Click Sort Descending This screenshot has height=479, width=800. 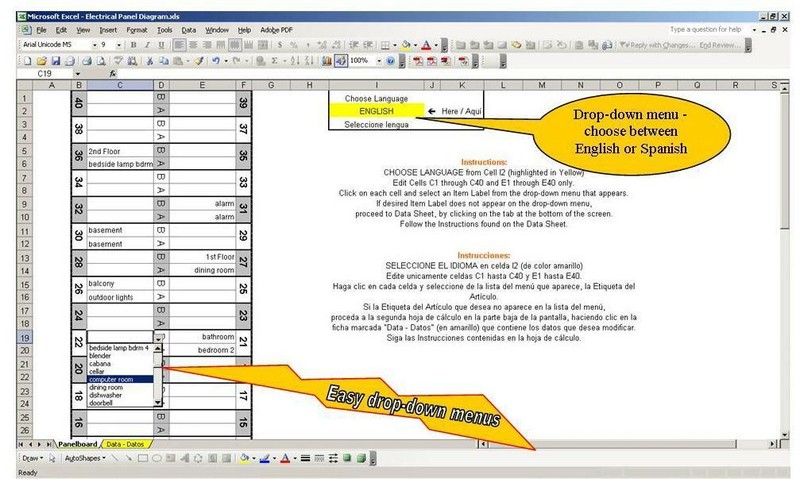[x=309, y=61]
